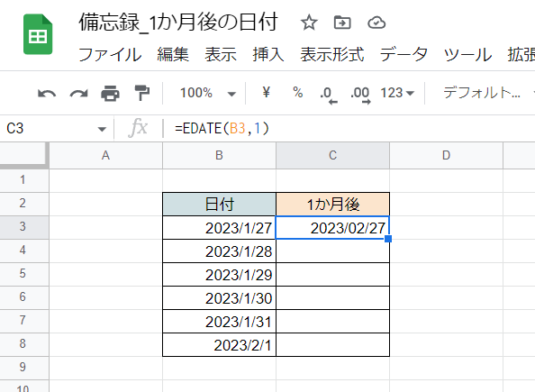Open the default font dropdown

click(x=488, y=93)
